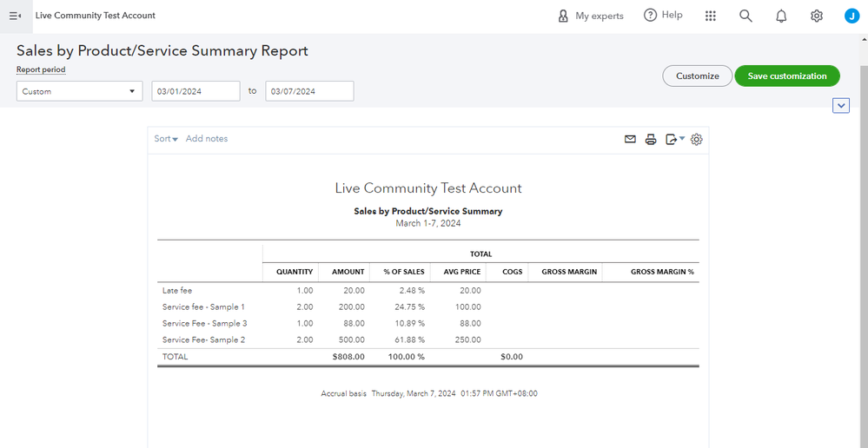
Task: Open the export report dropdown icon
Action: pos(674,139)
